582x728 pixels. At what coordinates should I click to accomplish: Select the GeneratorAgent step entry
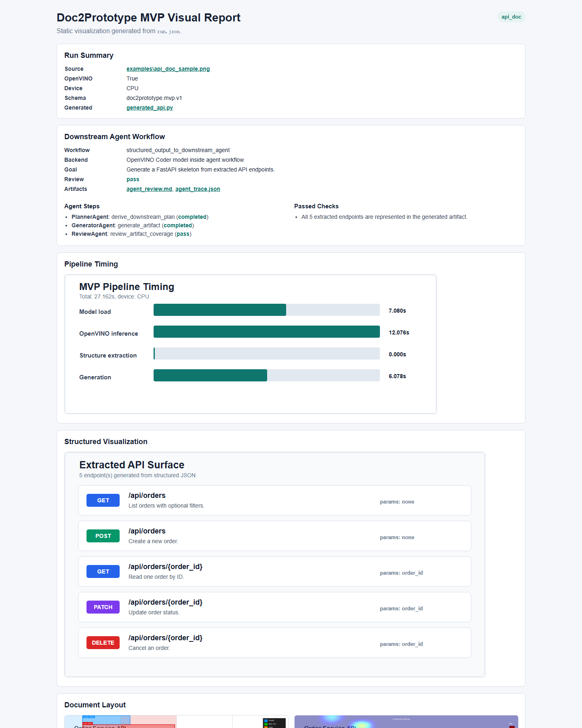tap(133, 225)
